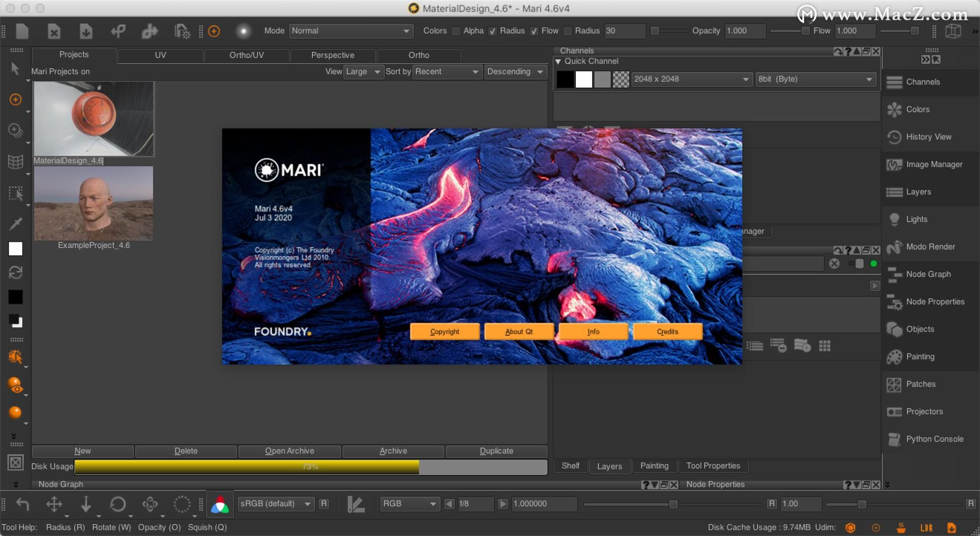Collapse the Quick Channel section
The height and width of the screenshot is (536, 980).
558,61
